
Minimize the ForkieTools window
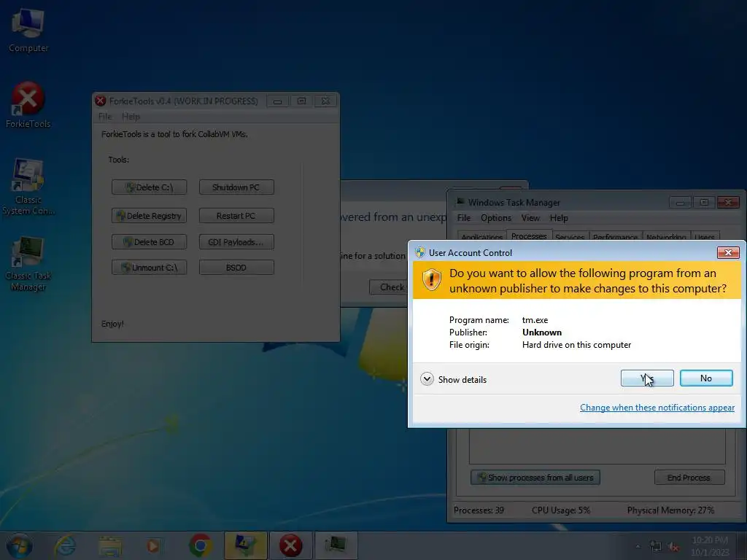[x=277, y=101]
